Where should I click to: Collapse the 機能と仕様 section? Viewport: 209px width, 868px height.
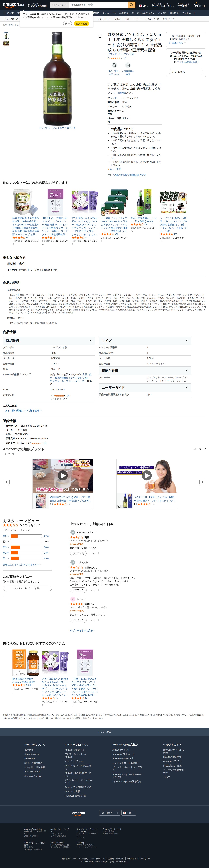(186, 371)
